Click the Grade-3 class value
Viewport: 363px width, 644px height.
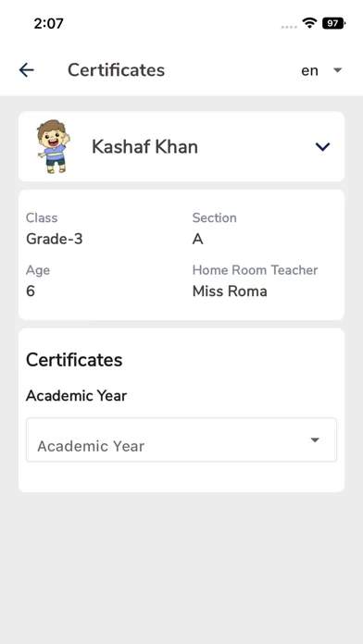pyautogui.click(x=55, y=239)
